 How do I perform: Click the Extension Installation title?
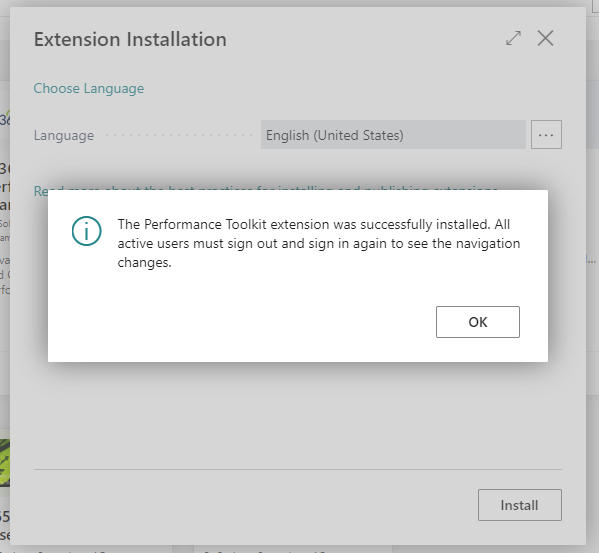coord(130,39)
